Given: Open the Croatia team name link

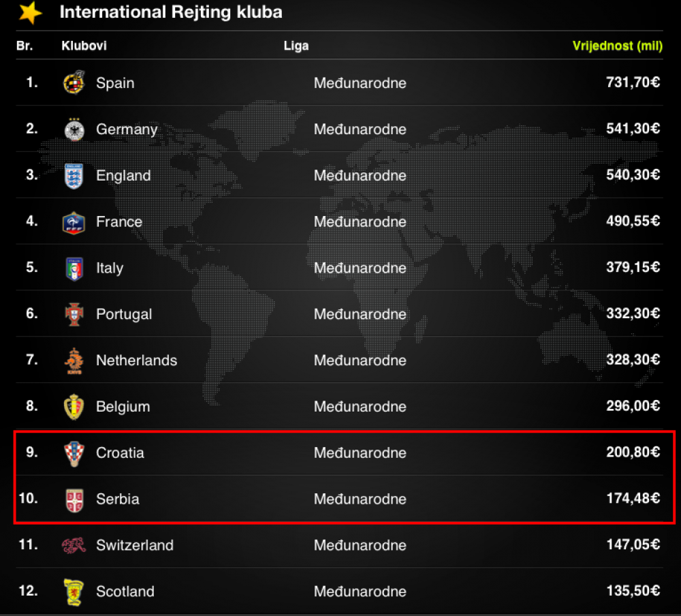Looking at the screenshot, I should [120, 453].
